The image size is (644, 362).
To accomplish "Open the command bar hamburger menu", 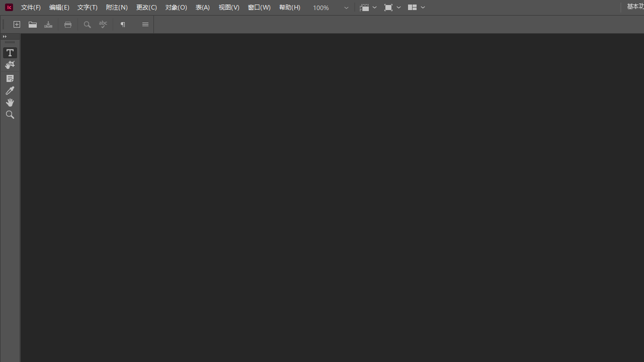I will pyautogui.click(x=145, y=25).
